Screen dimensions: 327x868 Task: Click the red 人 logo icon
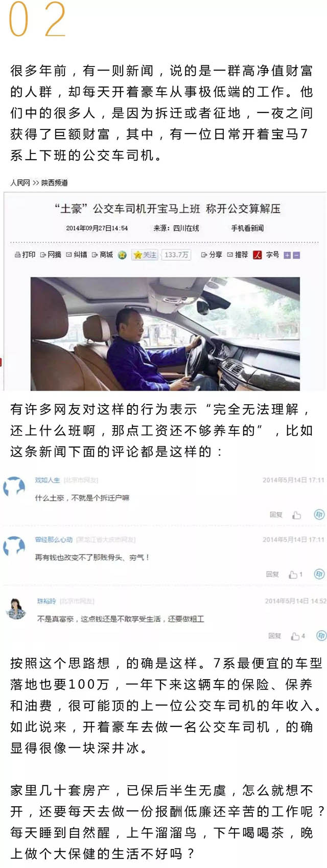click(x=258, y=255)
